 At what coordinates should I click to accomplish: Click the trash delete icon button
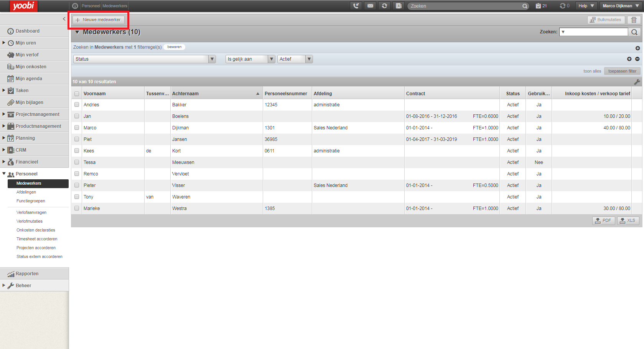(x=634, y=20)
